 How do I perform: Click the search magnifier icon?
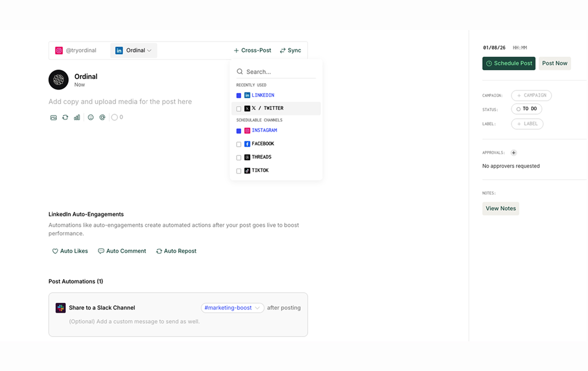click(x=240, y=72)
